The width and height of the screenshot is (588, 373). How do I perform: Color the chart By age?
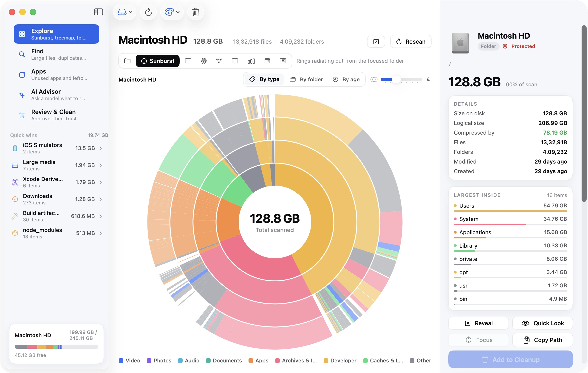(x=346, y=79)
